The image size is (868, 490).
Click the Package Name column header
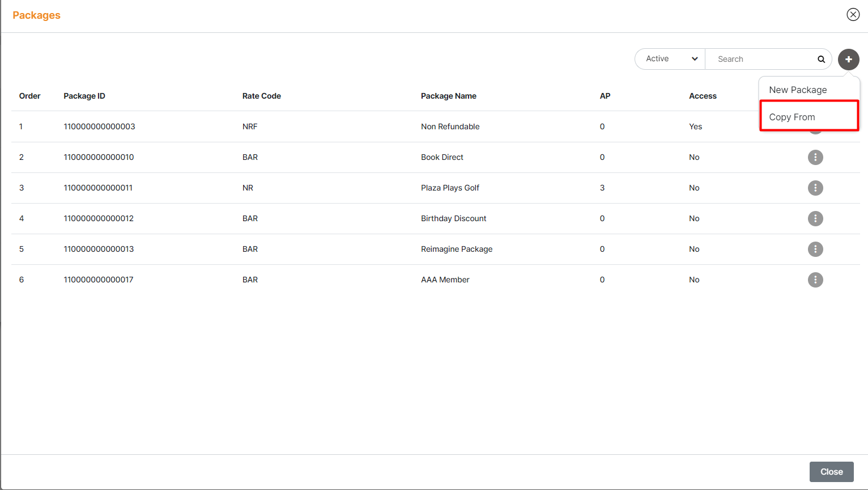(x=449, y=96)
